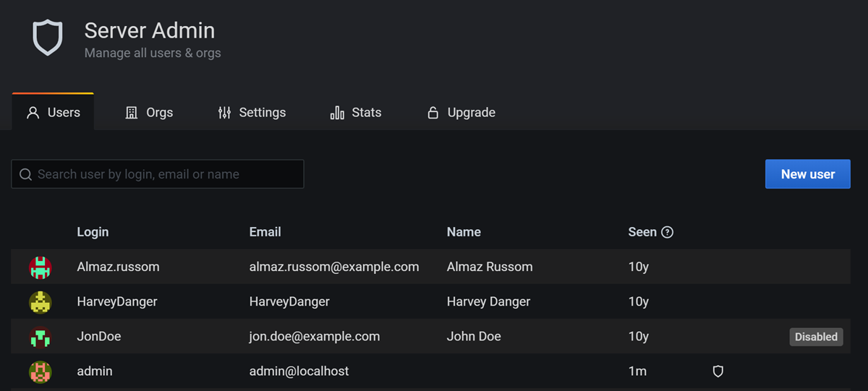Open admin@localhost user entry
Image resolution: width=868 pixels, height=391 pixels.
[x=299, y=371]
